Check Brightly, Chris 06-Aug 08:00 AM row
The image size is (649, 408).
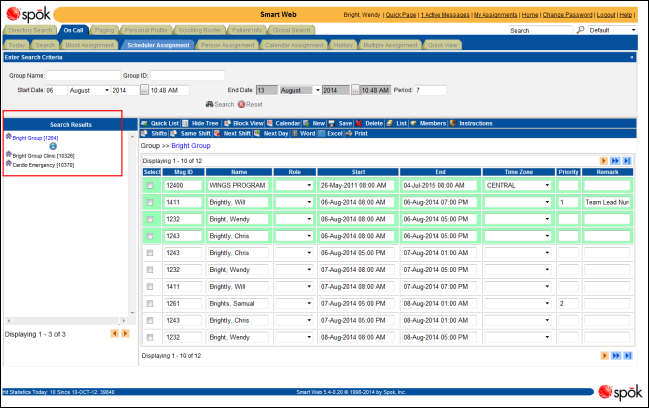(x=150, y=236)
